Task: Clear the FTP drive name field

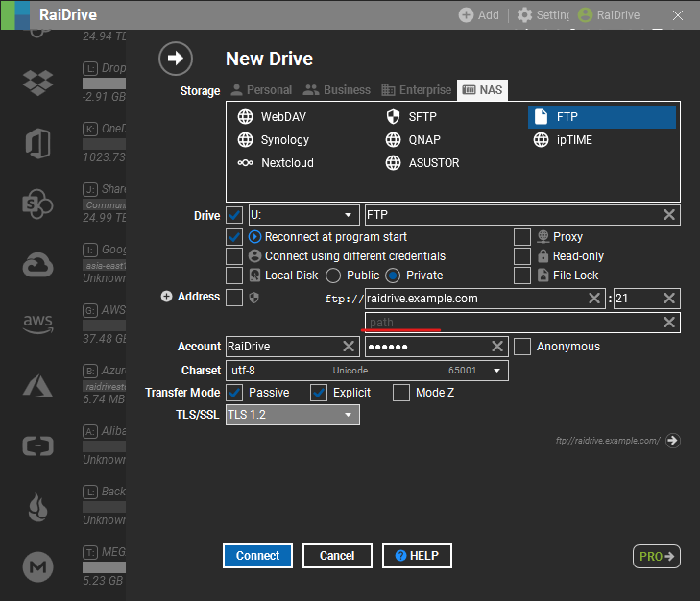Action: click(668, 215)
